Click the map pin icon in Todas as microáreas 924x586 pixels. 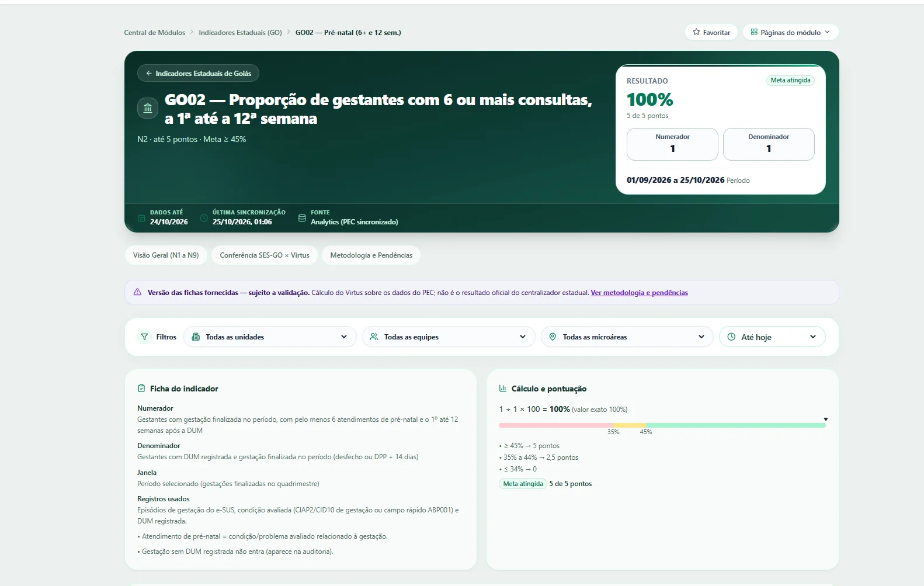pyautogui.click(x=553, y=337)
